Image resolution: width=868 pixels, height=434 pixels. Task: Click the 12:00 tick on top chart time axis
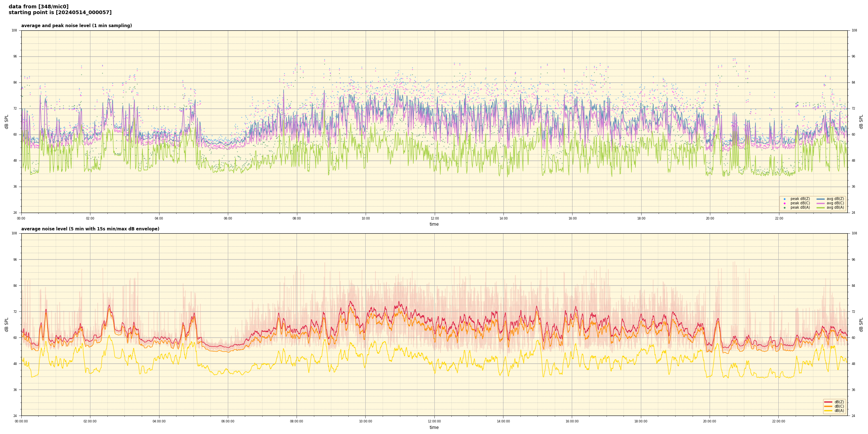tap(434, 218)
